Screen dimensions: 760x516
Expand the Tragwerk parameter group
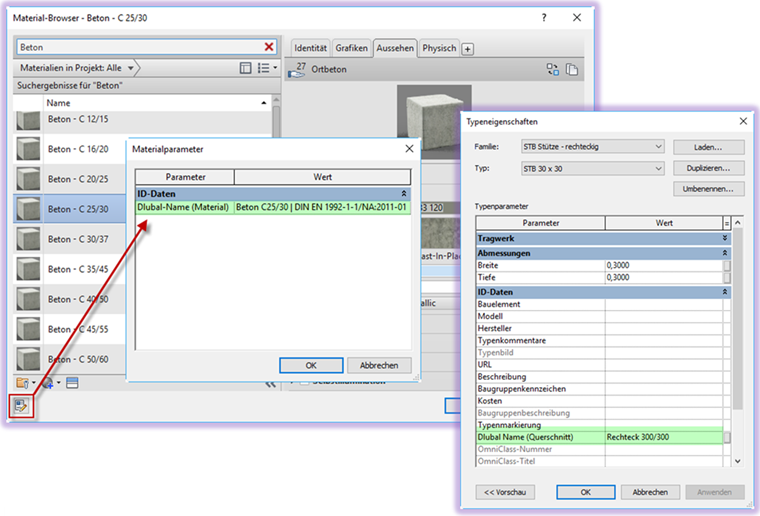click(725, 238)
